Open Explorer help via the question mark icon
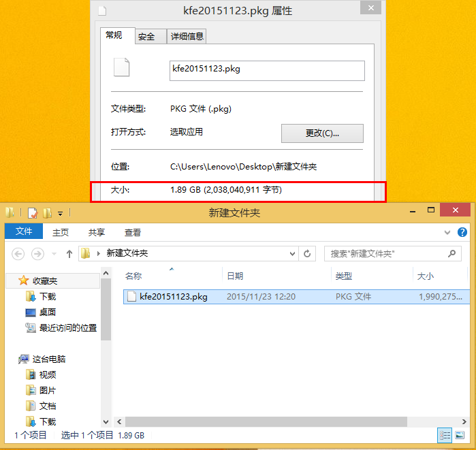The image size is (476, 450). (462, 232)
